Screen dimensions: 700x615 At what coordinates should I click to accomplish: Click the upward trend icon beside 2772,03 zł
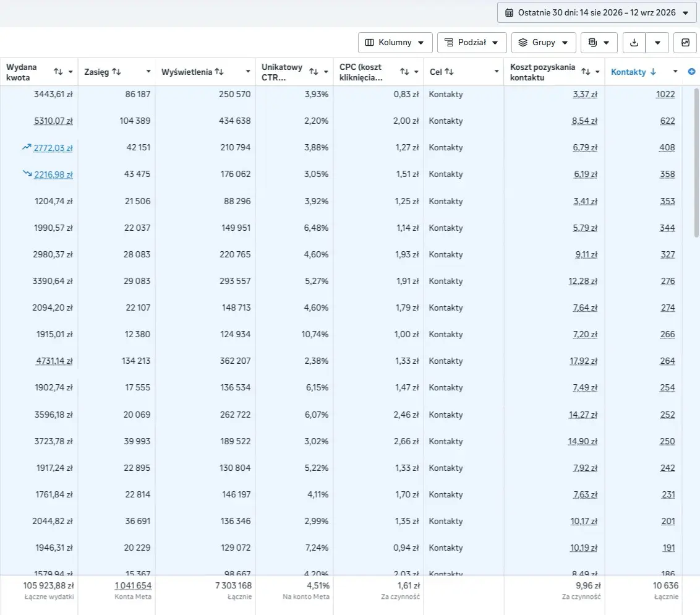pos(27,147)
